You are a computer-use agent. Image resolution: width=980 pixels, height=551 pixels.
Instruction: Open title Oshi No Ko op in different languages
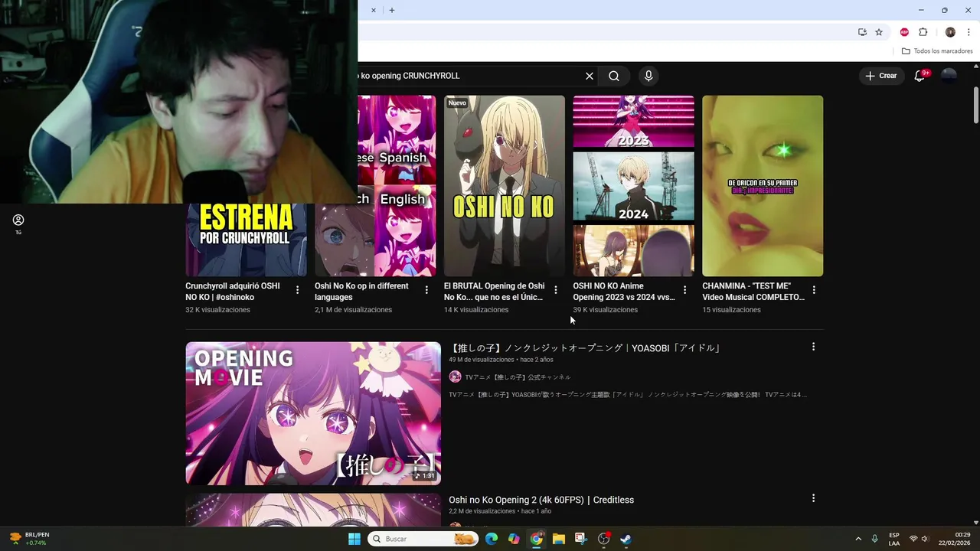click(361, 292)
